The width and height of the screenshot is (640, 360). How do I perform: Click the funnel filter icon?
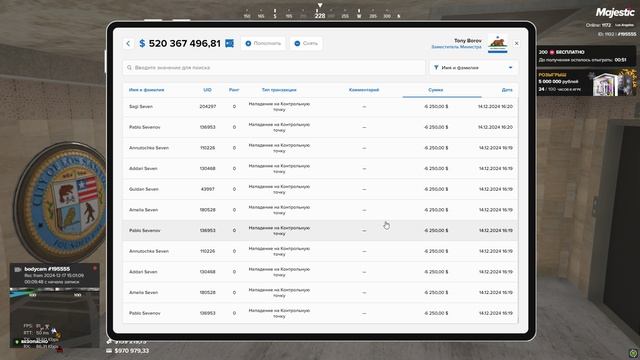436,67
